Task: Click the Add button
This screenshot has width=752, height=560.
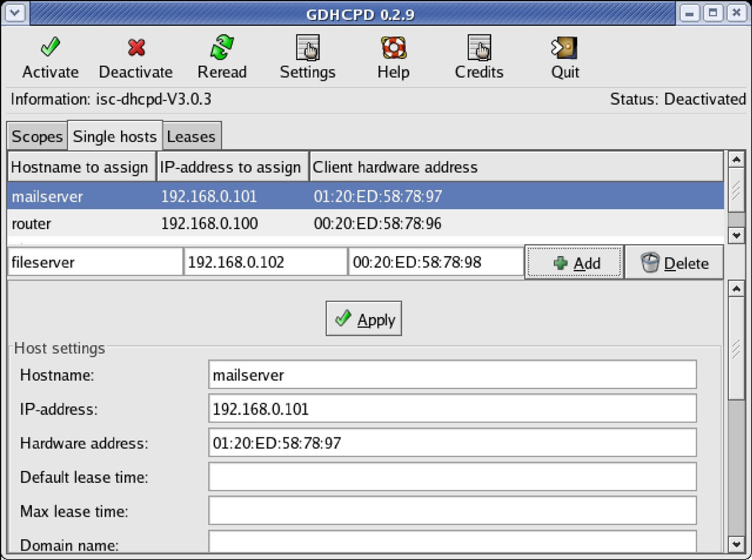Action: click(x=574, y=263)
